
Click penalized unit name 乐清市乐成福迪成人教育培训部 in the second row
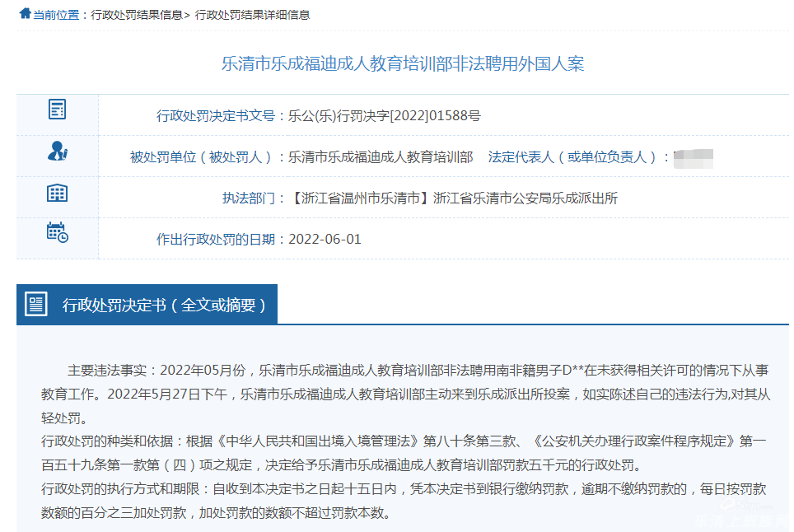(381, 156)
